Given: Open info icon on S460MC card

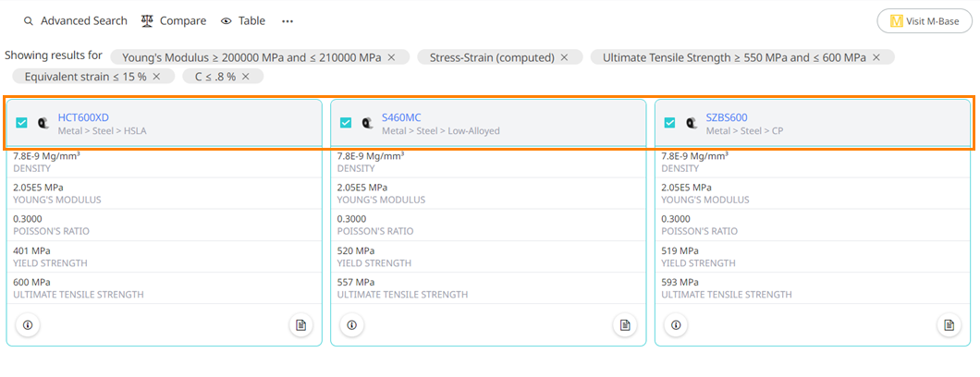Looking at the screenshot, I should tap(351, 325).
